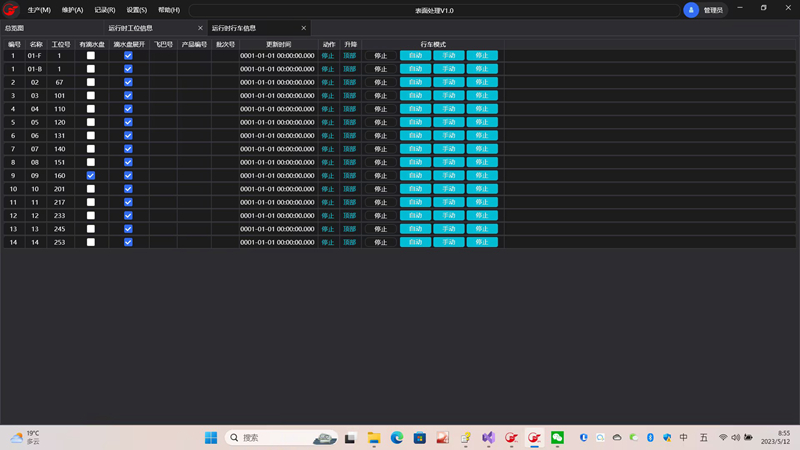Close the 运行时行车信息 tab
The height and width of the screenshot is (450, 800).
304,28
